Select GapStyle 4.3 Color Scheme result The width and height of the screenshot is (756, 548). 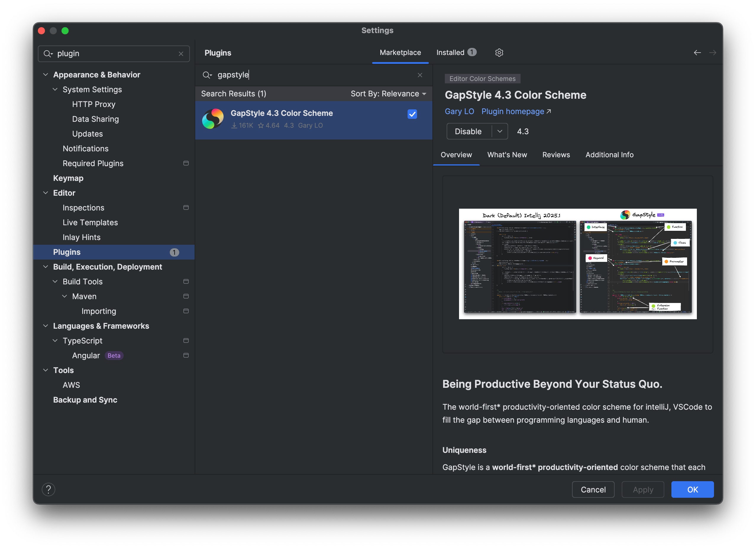point(314,120)
